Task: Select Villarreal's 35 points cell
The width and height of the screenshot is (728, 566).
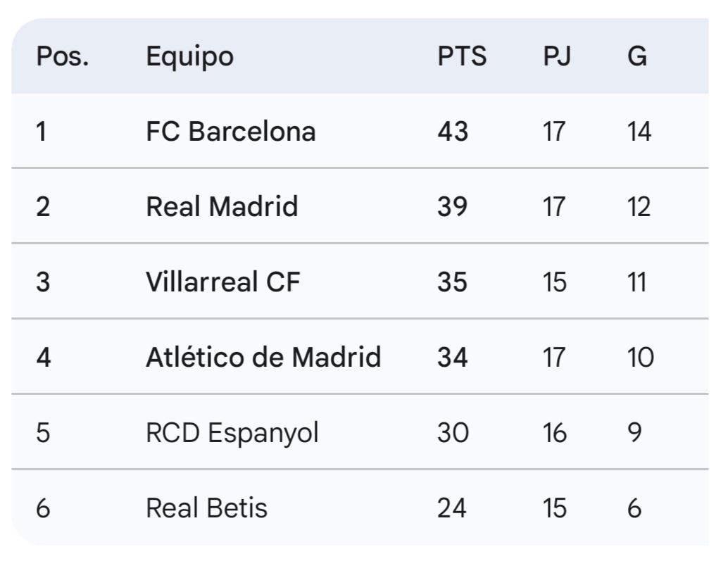Action: click(453, 282)
